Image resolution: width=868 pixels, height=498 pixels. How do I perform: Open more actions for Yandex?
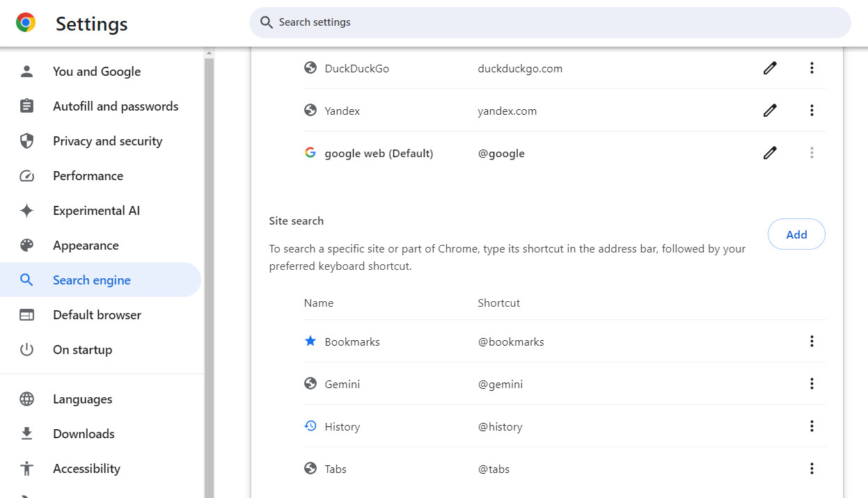click(812, 111)
